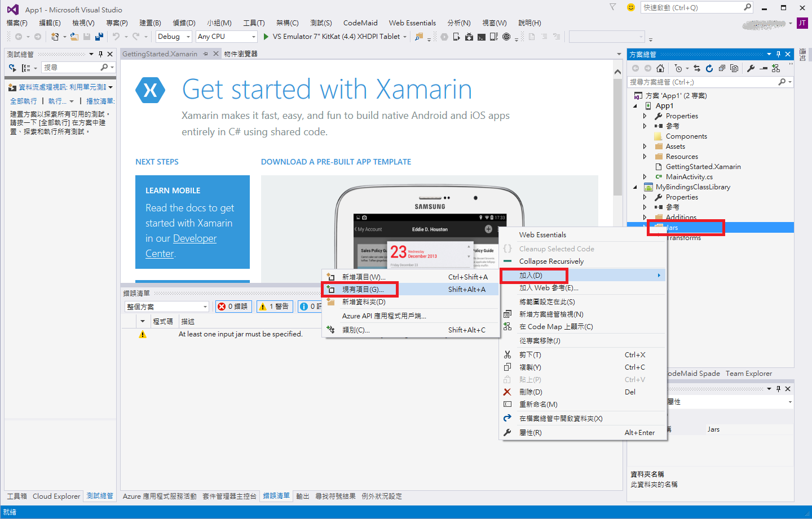The height and width of the screenshot is (519, 812).
Task: Click the Save All toolbar icon
Action: pyautogui.click(x=99, y=37)
